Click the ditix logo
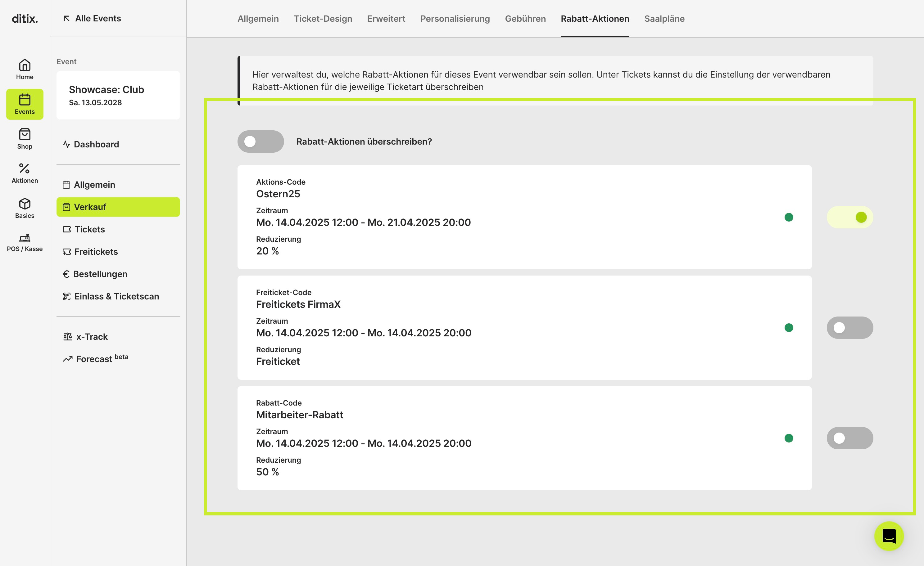The height and width of the screenshot is (566, 924). click(25, 18)
